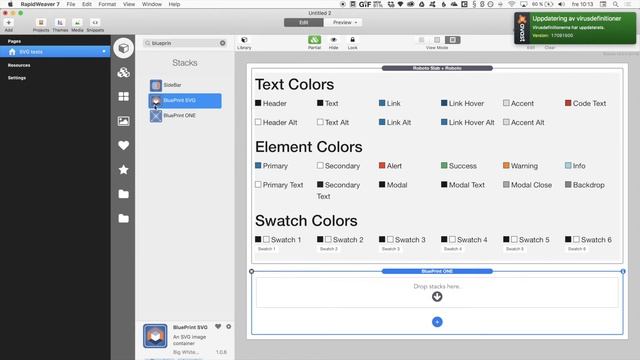Click the Warning orange swatch
The height and width of the screenshot is (360, 640).
click(506, 166)
